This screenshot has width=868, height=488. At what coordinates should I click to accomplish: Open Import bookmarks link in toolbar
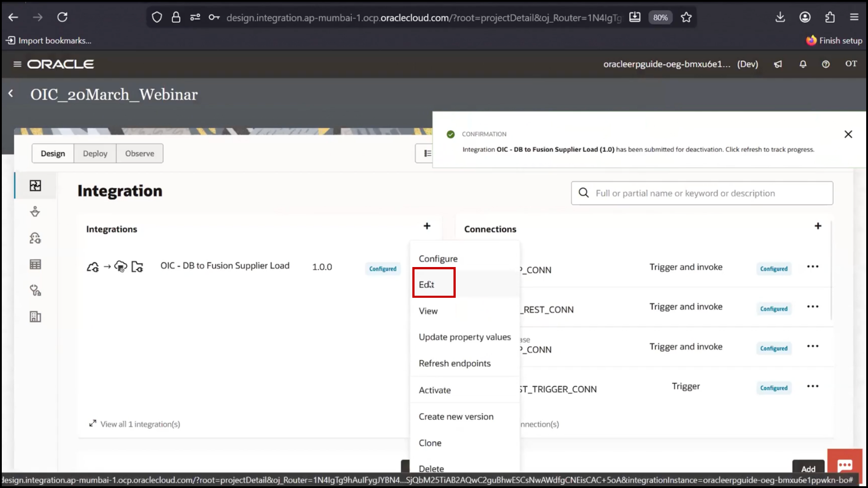point(49,41)
